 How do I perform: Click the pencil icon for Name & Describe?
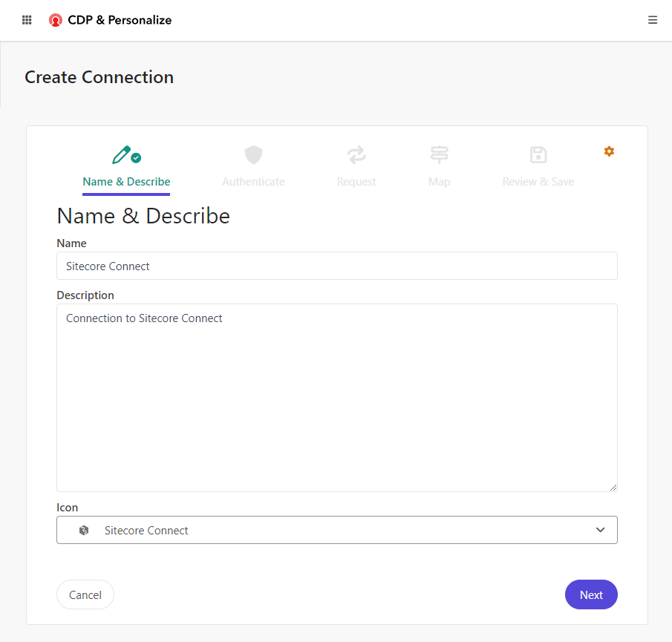(x=122, y=155)
